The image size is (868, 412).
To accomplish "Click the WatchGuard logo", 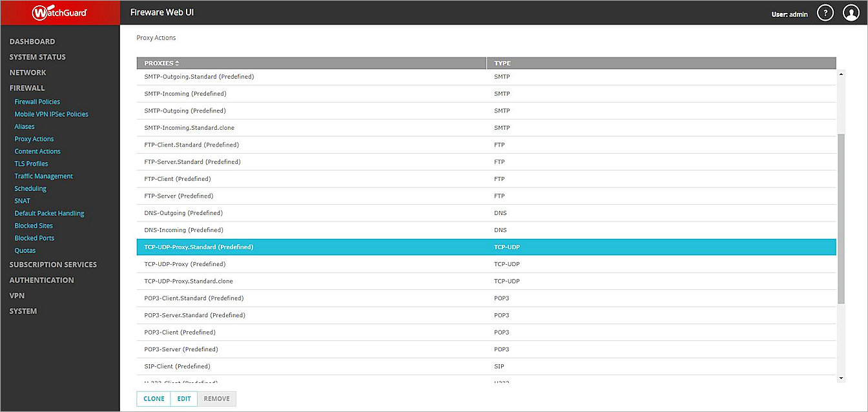I will click(58, 12).
